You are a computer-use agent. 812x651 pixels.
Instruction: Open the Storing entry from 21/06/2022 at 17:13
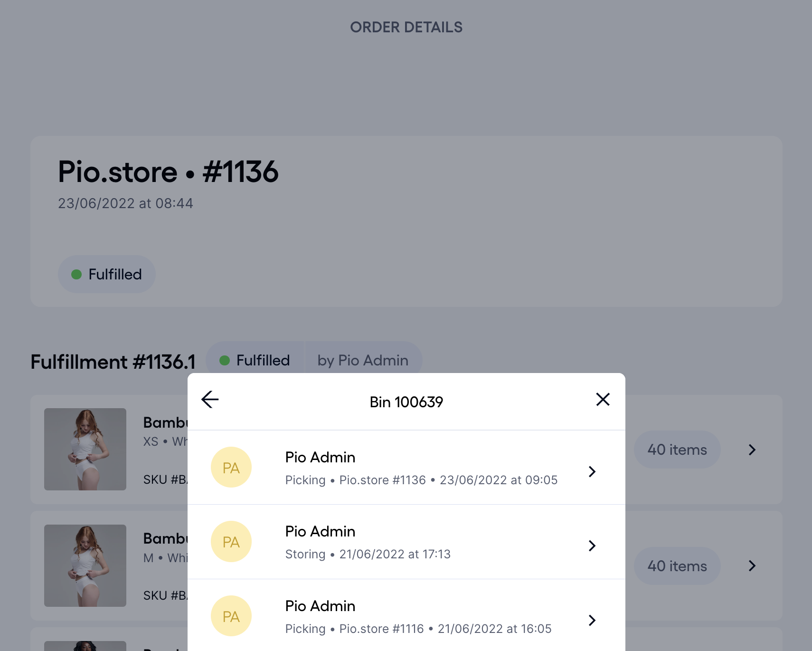[x=406, y=542]
